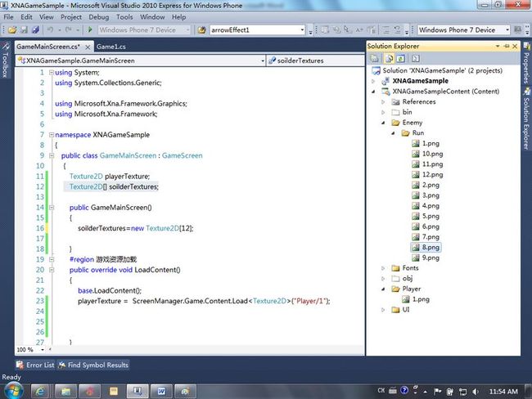Collapse the LoadContent method outline
The height and width of the screenshot is (399, 532).
(52, 270)
